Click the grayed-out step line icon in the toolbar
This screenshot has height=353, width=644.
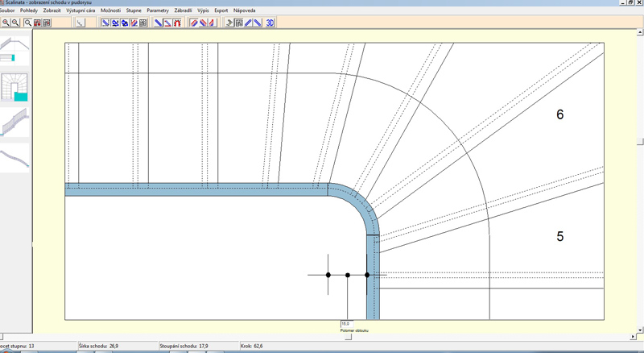point(80,23)
